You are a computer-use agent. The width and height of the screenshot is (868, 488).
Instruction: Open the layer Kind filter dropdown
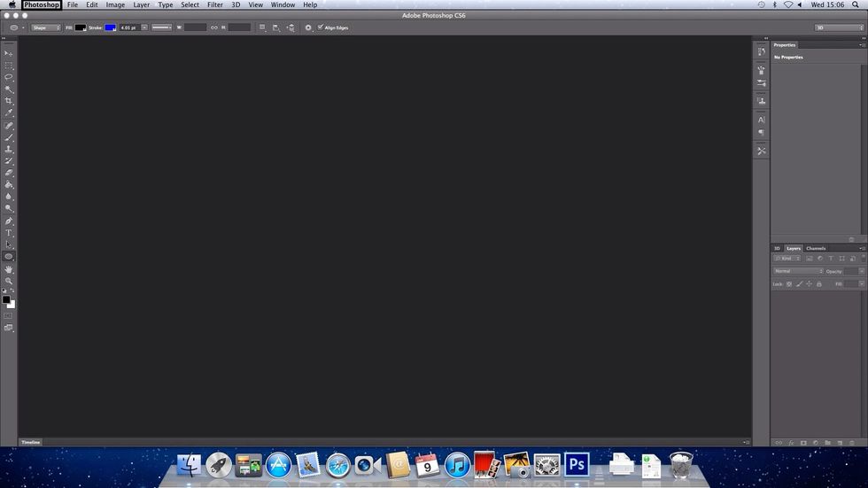tap(787, 259)
